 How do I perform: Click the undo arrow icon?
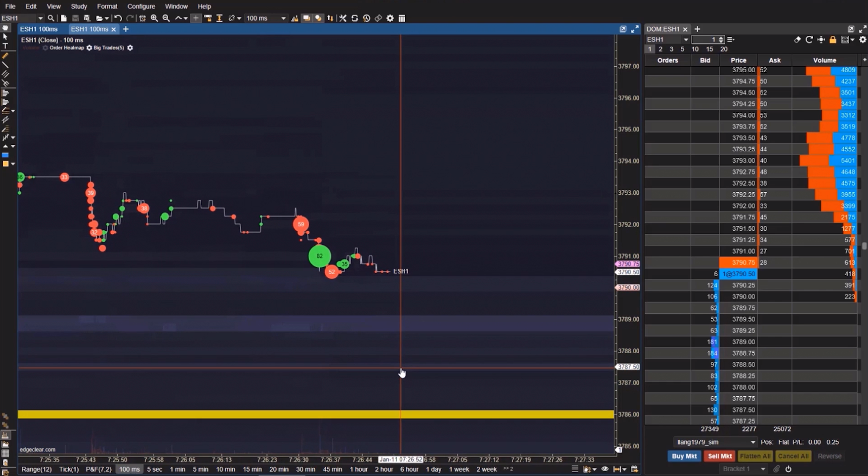(118, 18)
